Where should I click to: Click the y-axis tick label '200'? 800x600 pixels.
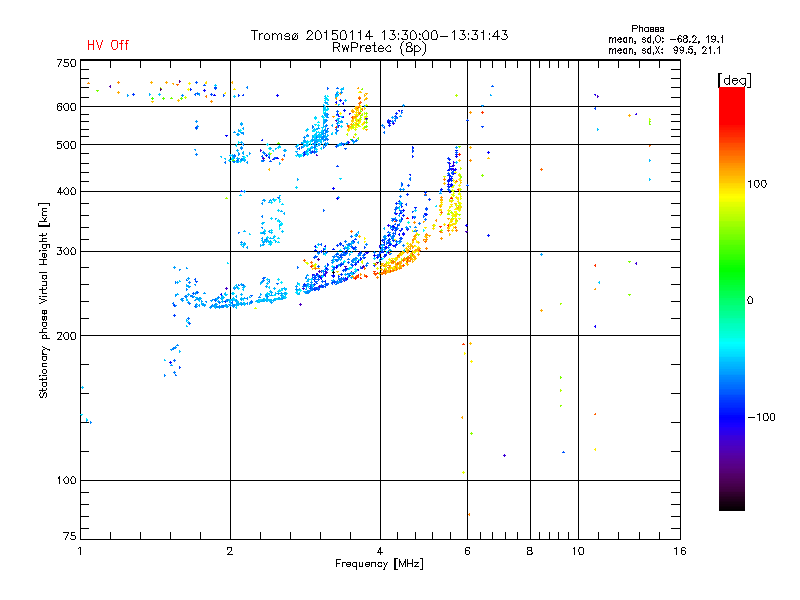(66, 336)
